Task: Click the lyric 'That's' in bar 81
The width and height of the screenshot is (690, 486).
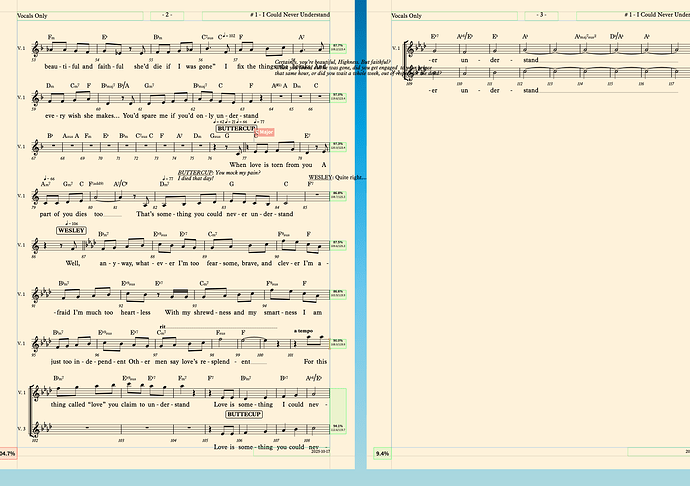Action: tap(145, 214)
